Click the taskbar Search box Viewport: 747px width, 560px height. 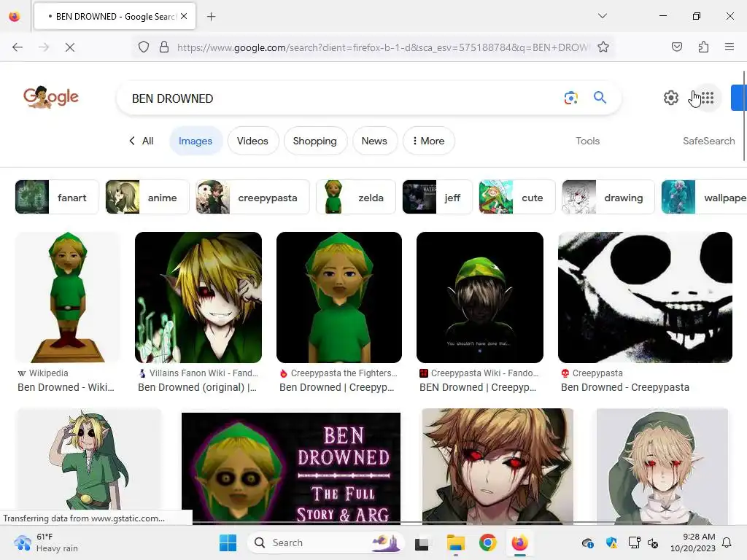pos(326,542)
